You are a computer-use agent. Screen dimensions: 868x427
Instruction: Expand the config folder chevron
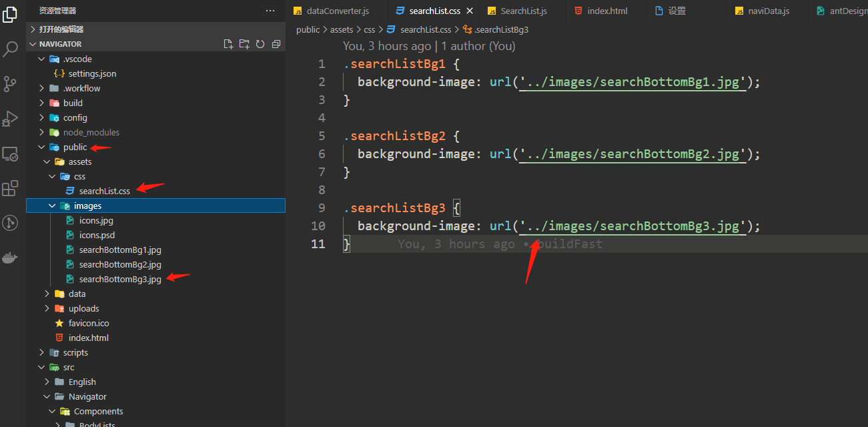pyautogui.click(x=42, y=117)
